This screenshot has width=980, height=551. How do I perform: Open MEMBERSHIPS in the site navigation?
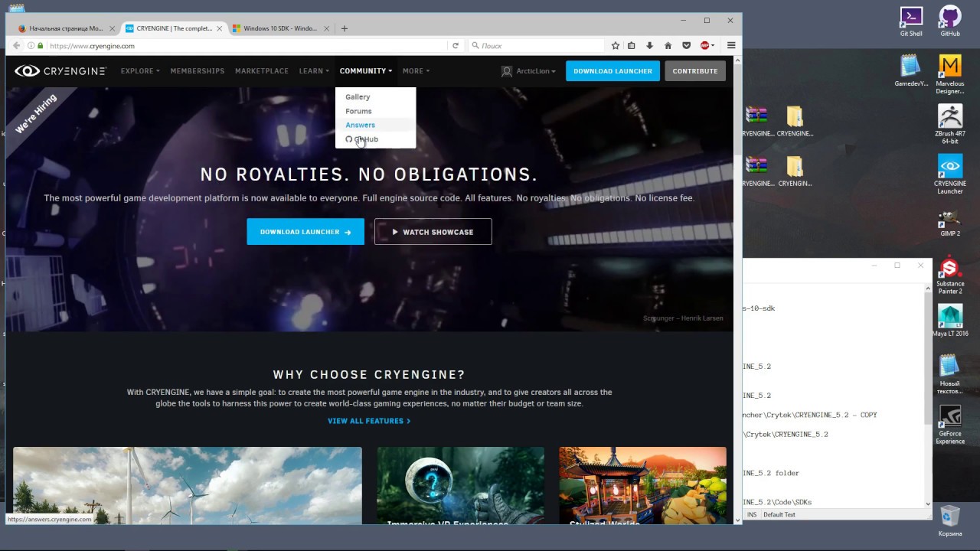click(198, 71)
